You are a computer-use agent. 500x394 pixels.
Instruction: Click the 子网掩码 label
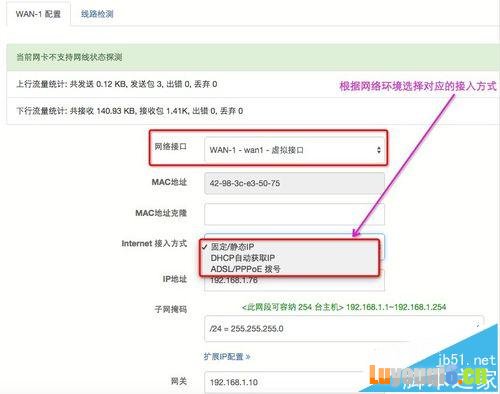click(x=170, y=310)
